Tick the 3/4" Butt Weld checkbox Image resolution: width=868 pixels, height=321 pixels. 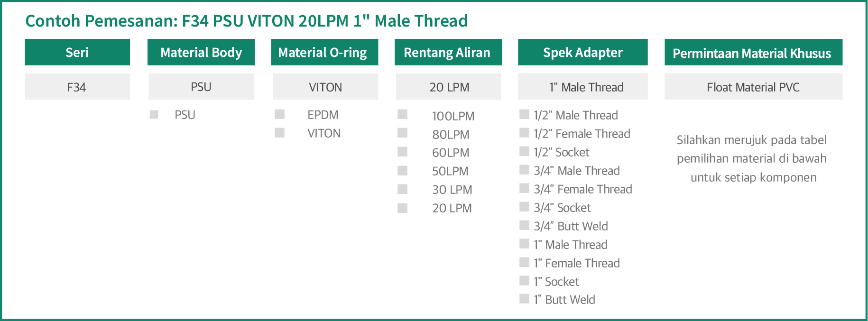tap(524, 225)
